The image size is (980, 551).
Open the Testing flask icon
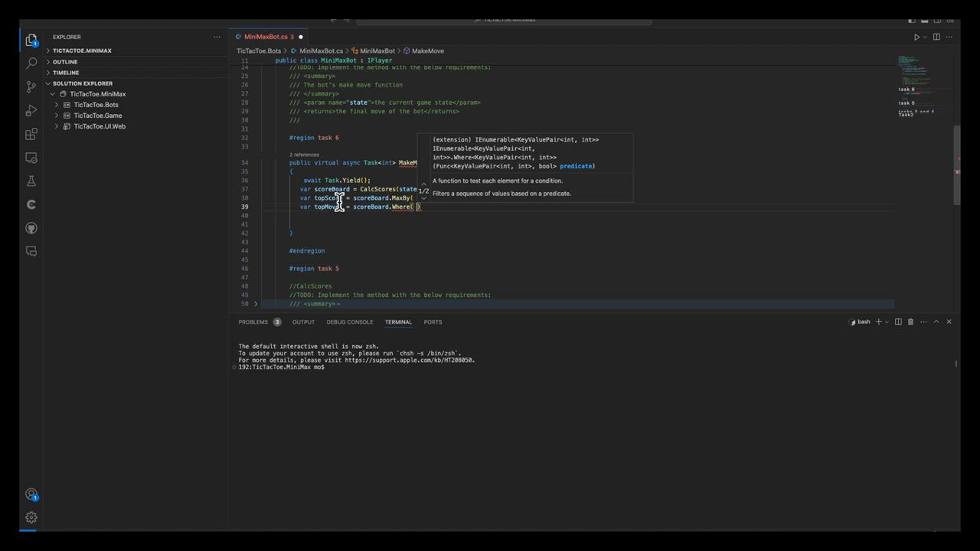31,181
